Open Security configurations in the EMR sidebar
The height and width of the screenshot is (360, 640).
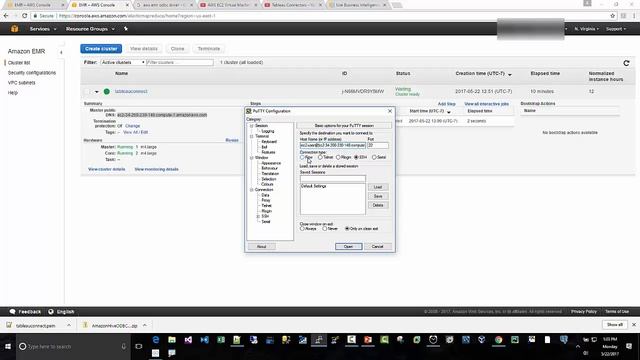(x=32, y=73)
